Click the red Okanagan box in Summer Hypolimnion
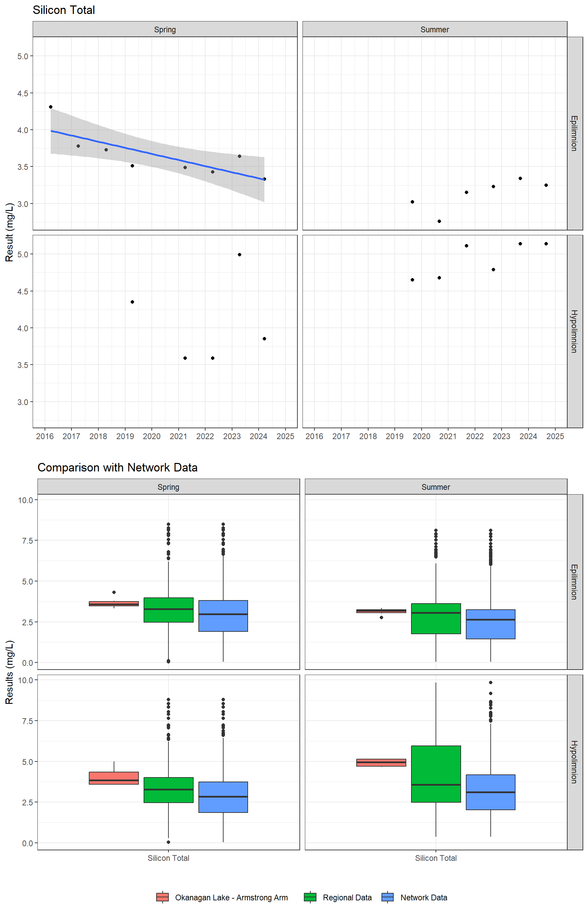Screen dimensions: 588x915 point(381,762)
